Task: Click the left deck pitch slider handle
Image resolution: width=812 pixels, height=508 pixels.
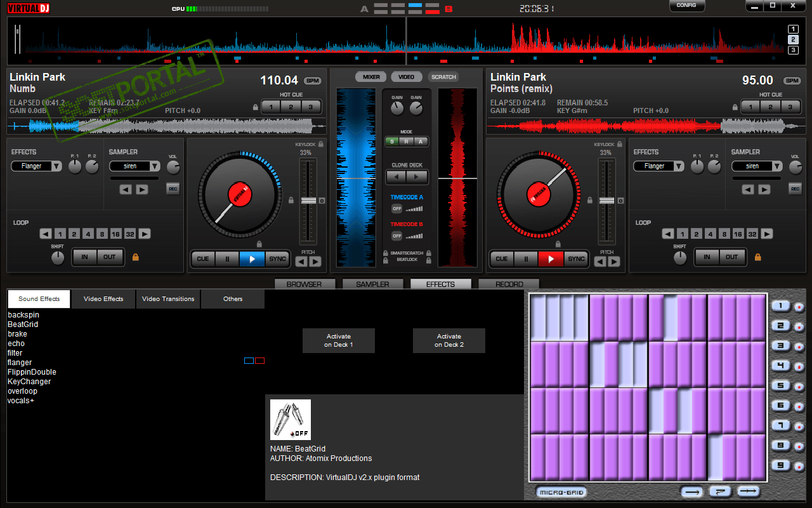Action: click(308, 201)
